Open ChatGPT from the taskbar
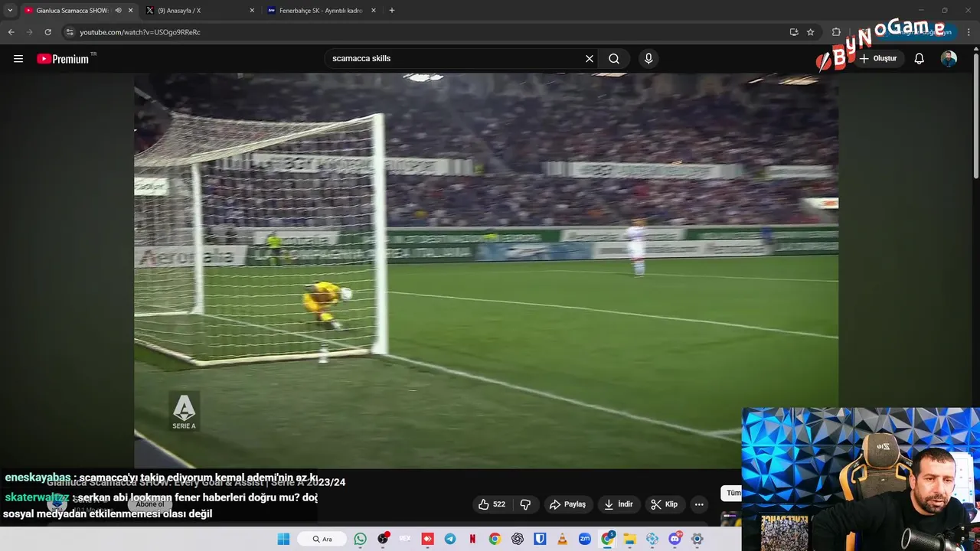 coord(518,539)
